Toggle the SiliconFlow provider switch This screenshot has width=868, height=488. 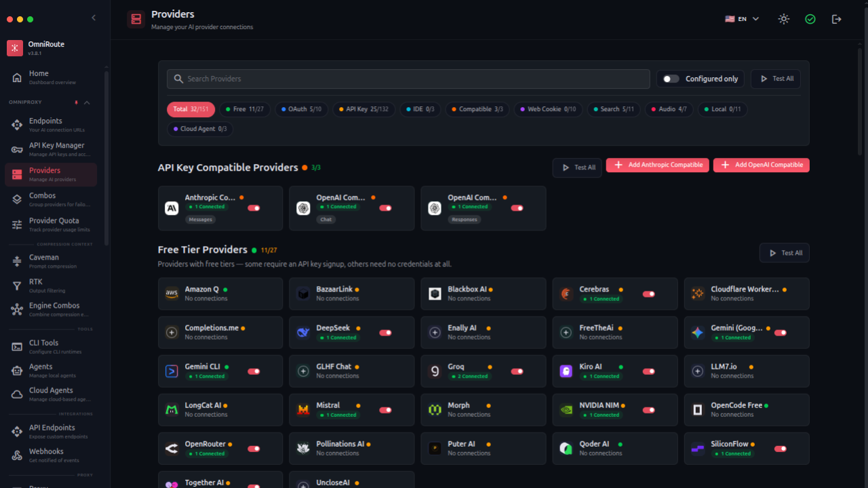[x=781, y=449]
